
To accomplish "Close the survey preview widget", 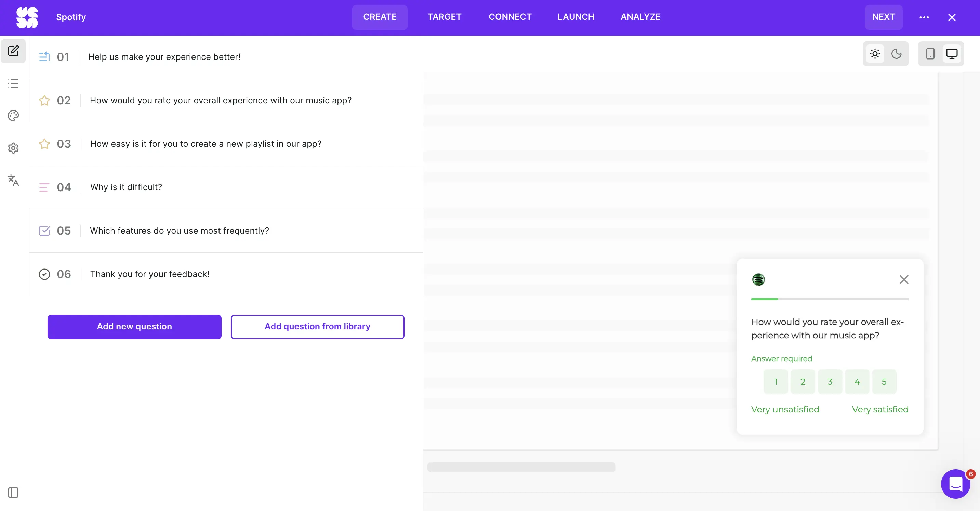I will (904, 279).
